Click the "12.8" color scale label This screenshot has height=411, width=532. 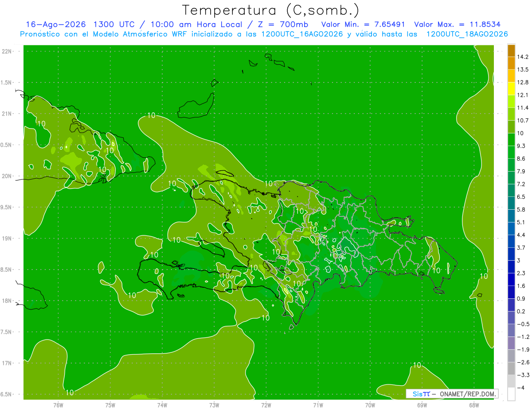pyautogui.click(x=523, y=82)
